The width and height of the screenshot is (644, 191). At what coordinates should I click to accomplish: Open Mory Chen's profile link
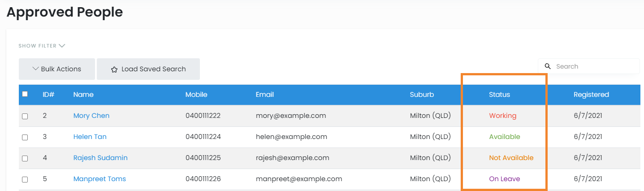point(91,116)
